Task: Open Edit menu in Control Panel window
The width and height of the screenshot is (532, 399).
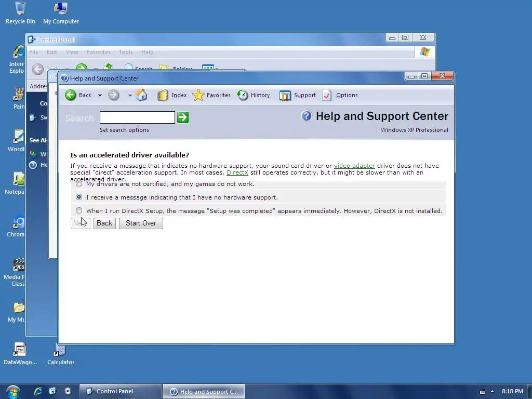Action: pyautogui.click(x=52, y=52)
